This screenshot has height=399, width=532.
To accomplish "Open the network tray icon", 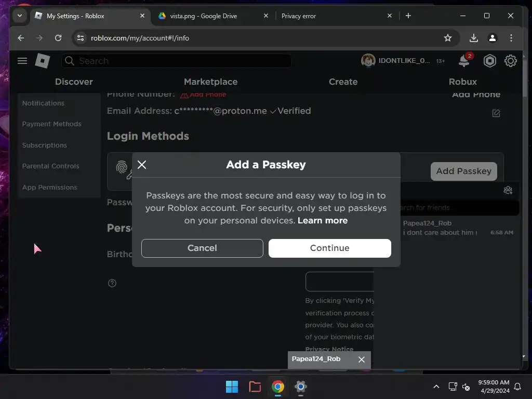I will [x=453, y=387].
